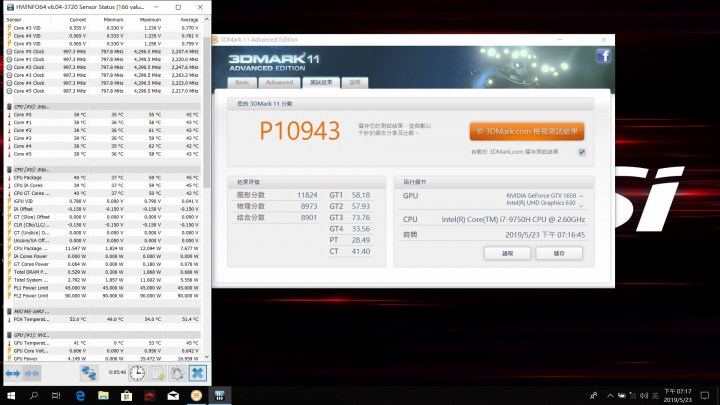The image size is (720, 405).
Task: Click HWiNFO scrollbar down arrow
Action: point(206,357)
